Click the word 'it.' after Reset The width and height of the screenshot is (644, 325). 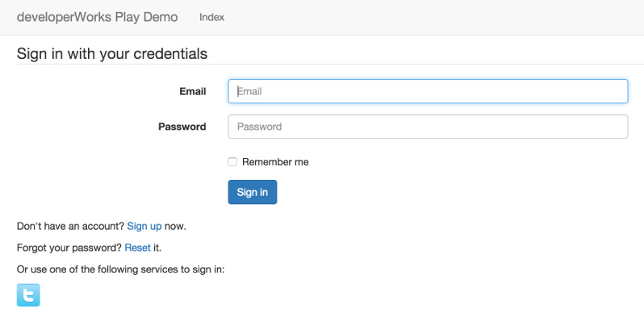coord(157,248)
